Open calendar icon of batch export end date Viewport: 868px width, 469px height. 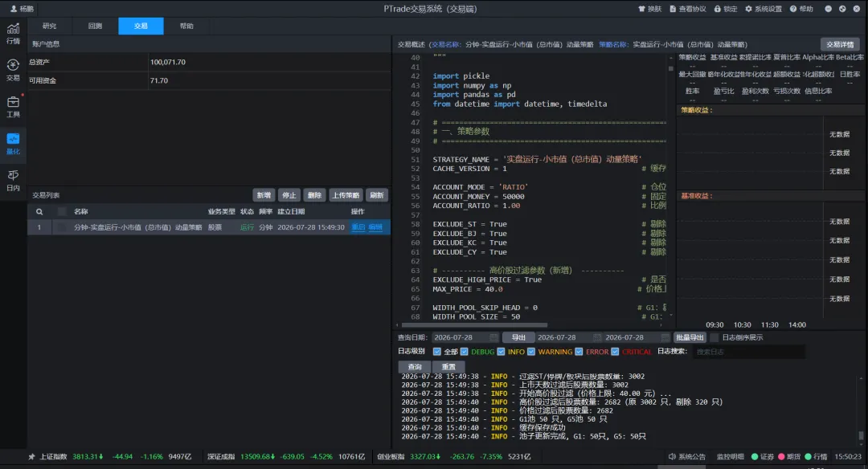pos(665,337)
